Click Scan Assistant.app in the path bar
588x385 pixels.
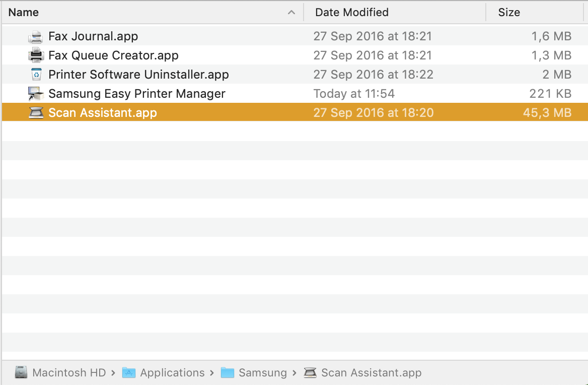click(x=371, y=373)
